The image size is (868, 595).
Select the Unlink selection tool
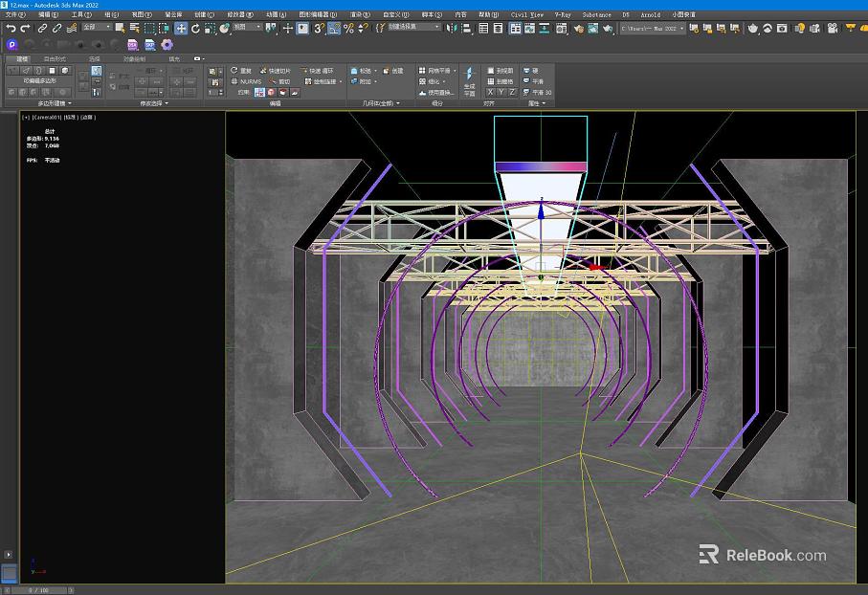(x=56, y=29)
